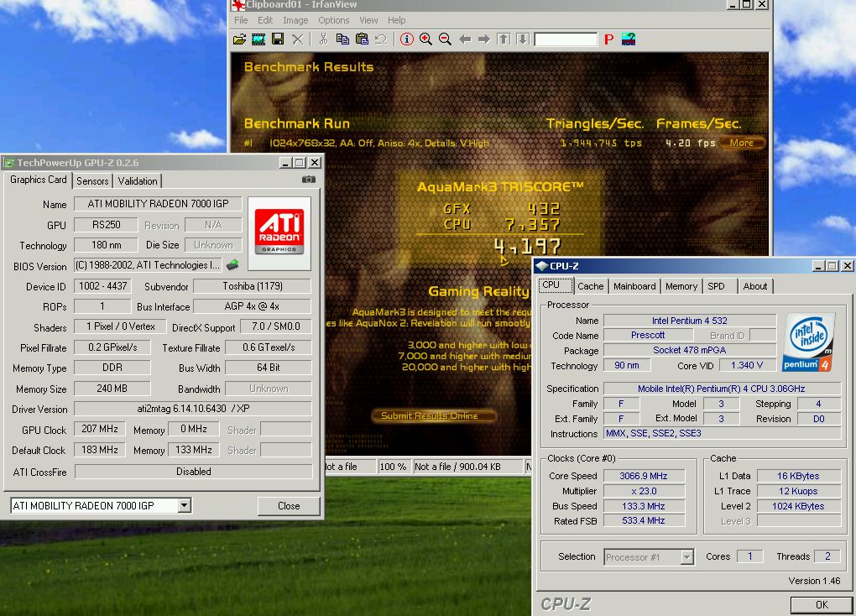Screen dimensions: 856x616
Task: Switch to the Cache tab in CPU-Z
Action: [590, 286]
